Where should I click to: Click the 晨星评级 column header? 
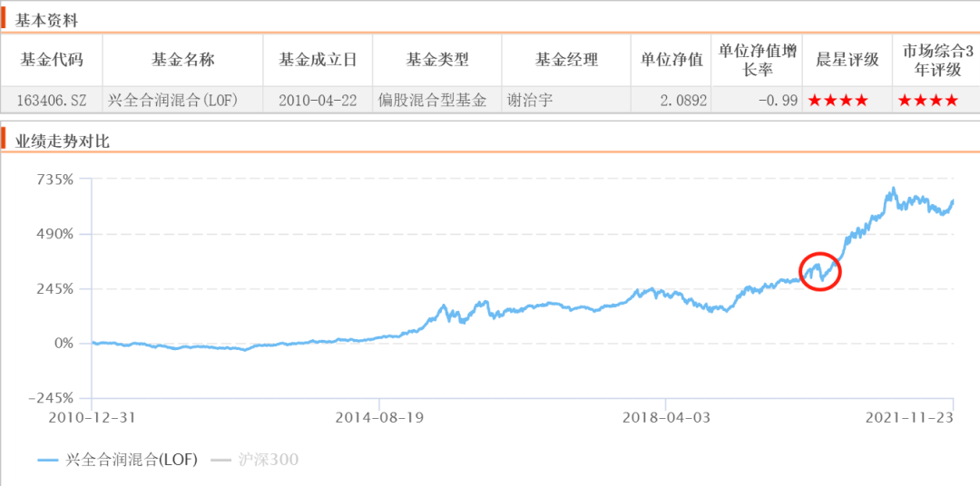[848, 60]
